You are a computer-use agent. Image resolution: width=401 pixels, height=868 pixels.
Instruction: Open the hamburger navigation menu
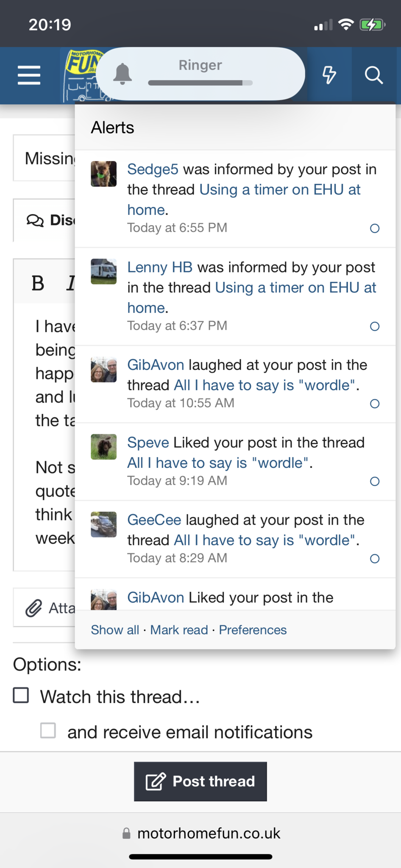point(29,75)
